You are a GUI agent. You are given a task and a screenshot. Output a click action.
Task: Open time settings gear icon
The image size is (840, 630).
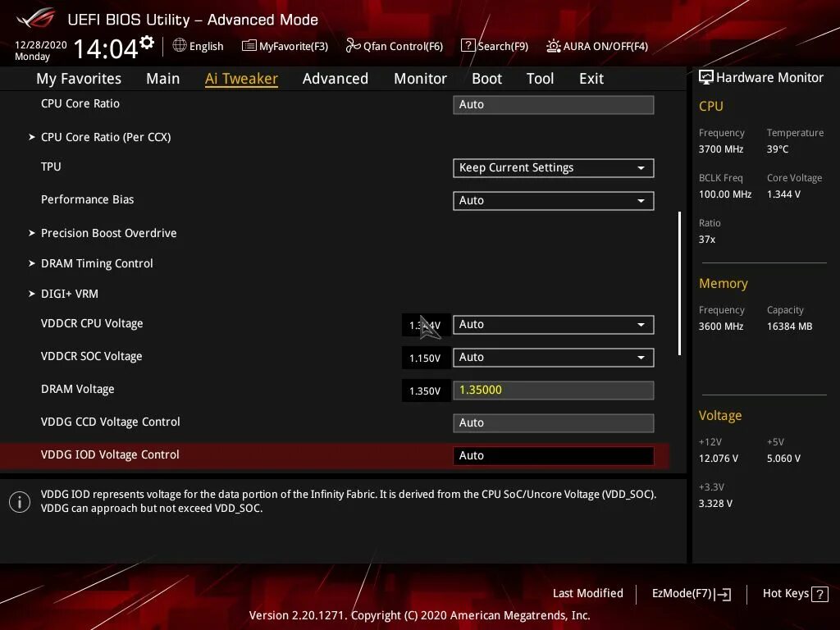point(147,43)
